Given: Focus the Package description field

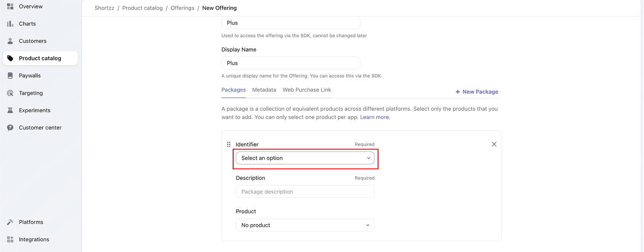Looking at the screenshot, I should pos(305,192).
